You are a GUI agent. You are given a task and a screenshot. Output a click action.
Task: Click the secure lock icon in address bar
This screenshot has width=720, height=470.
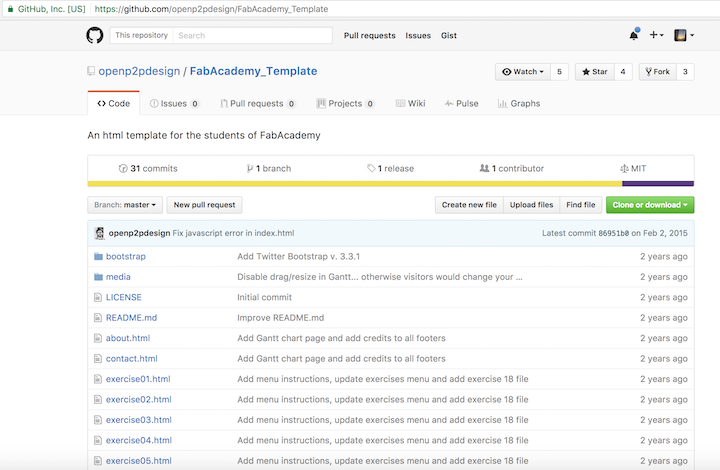coord(10,9)
